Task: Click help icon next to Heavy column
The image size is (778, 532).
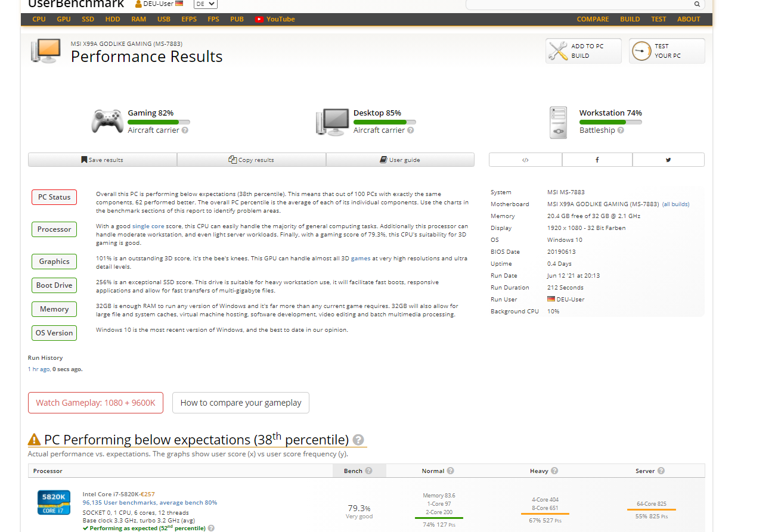Action: point(554,471)
